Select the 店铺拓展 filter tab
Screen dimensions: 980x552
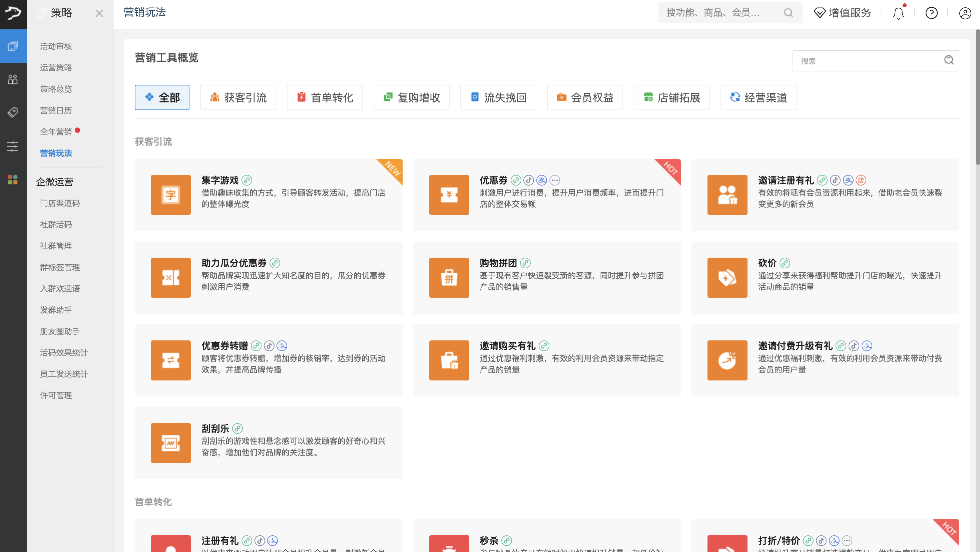[672, 97]
